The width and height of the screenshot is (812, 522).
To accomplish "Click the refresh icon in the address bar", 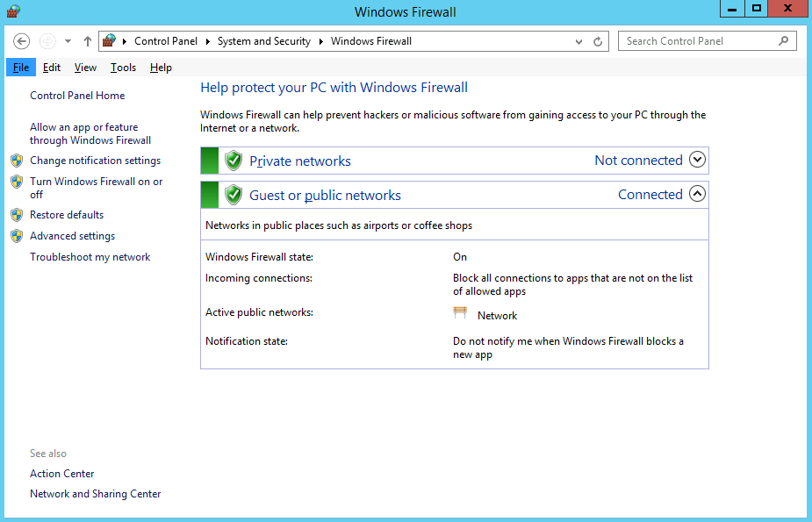I will click(598, 41).
